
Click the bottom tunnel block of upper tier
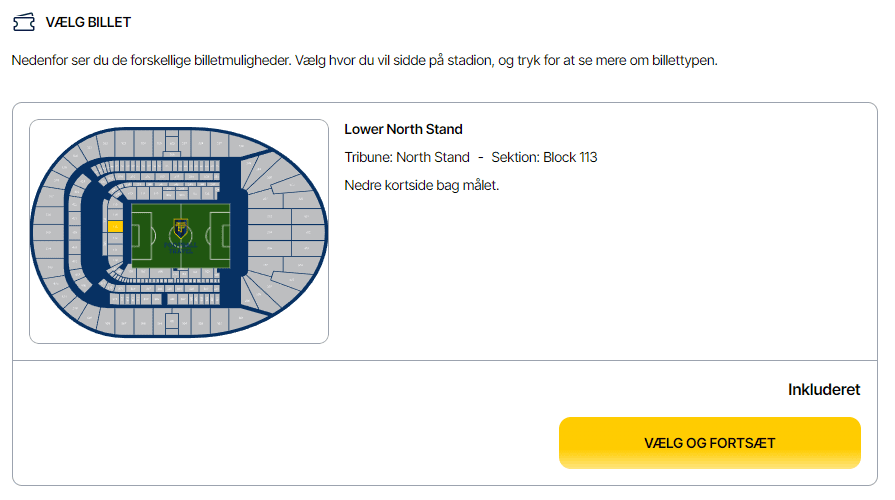172,324
